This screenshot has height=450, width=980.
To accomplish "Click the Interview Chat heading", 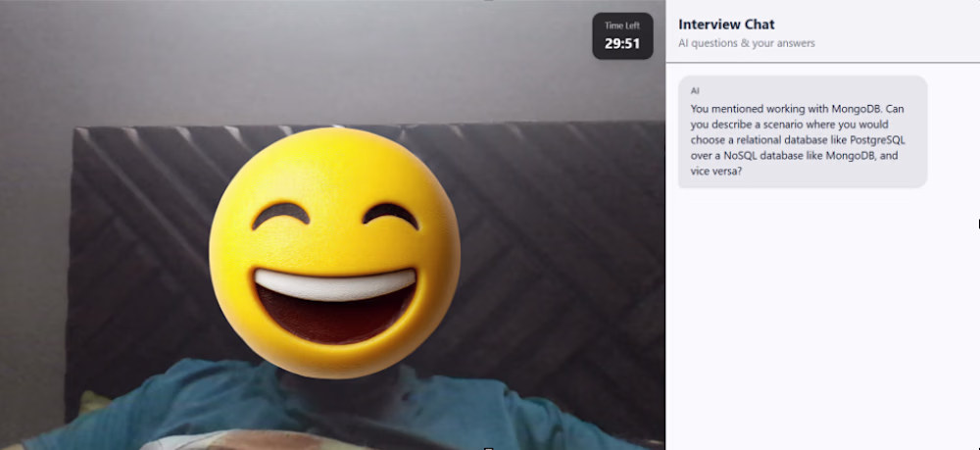I will [726, 25].
